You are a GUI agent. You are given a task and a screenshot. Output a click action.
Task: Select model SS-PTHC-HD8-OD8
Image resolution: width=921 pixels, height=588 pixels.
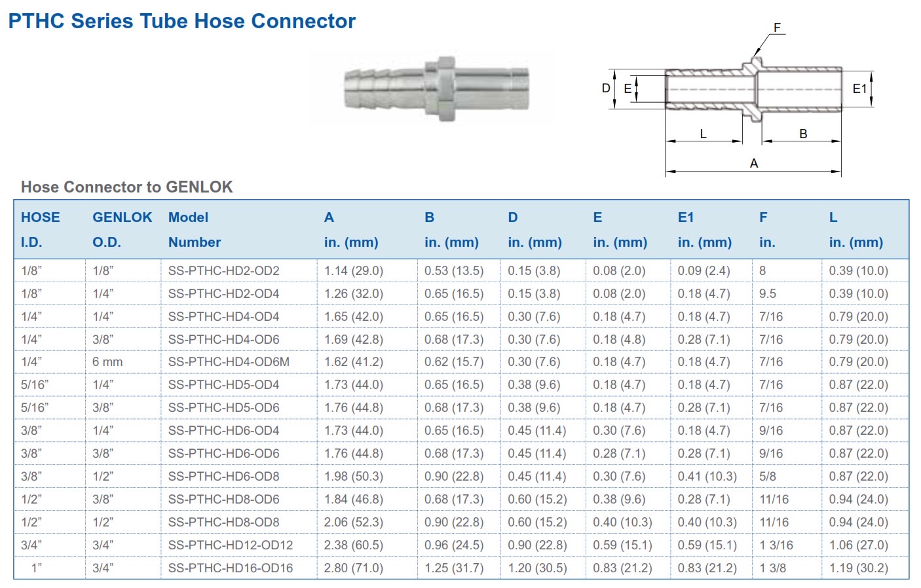(x=223, y=523)
